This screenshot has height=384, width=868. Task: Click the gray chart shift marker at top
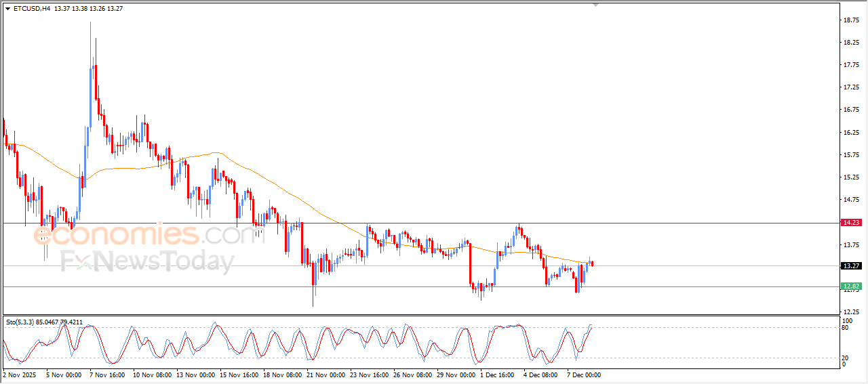coord(595,5)
